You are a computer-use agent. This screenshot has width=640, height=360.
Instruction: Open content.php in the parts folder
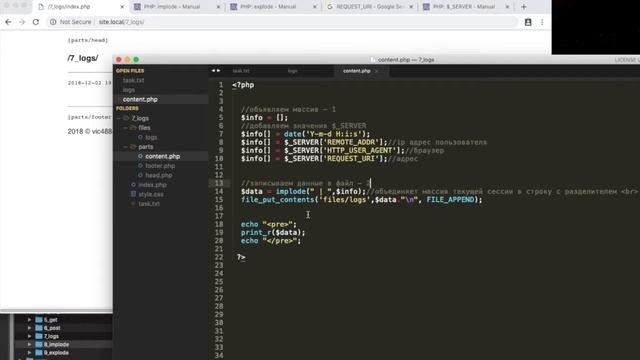pyautogui.click(x=162, y=156)
